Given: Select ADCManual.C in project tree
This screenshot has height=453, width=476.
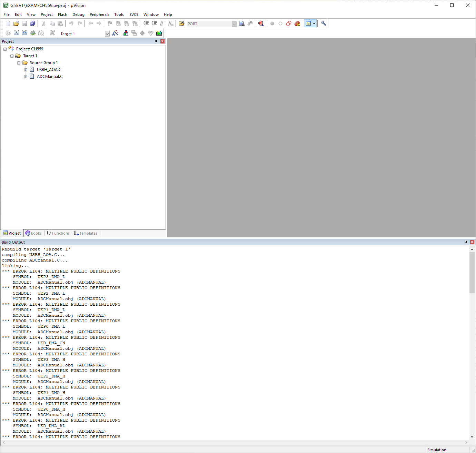Looking at the screenshot, I should pyautogui.click(x=50, y=77).
